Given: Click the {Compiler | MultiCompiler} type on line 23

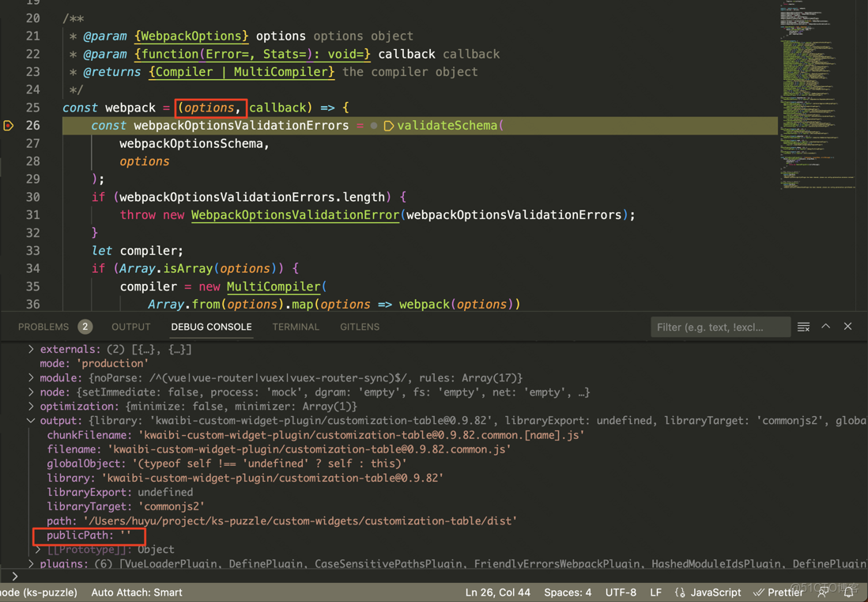Looking at the screenshot, I should pyautogui.click(x=241, y=72).
